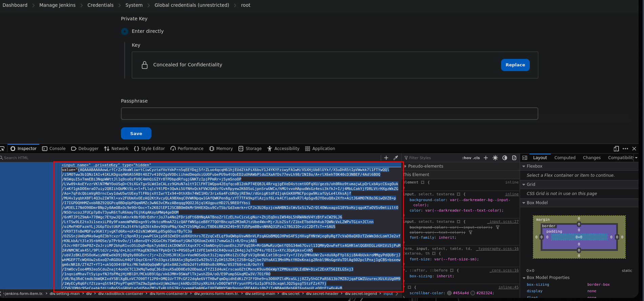Select the Enter directly radio button

coord(125,31)
